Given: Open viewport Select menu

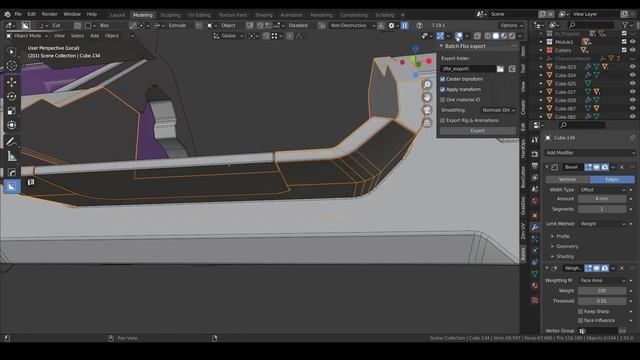Looking at the screenshot, I should [x=77, y=36].
